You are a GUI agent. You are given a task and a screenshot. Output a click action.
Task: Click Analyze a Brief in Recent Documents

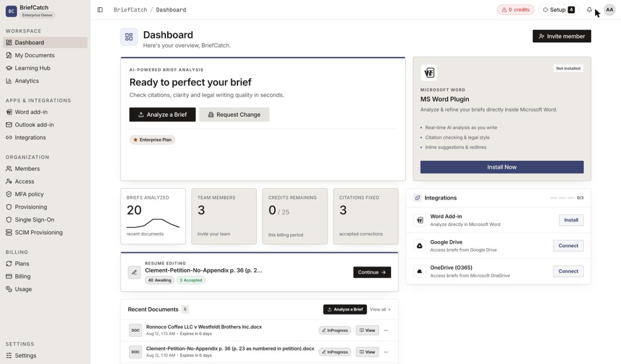click(x=345, y=310)
